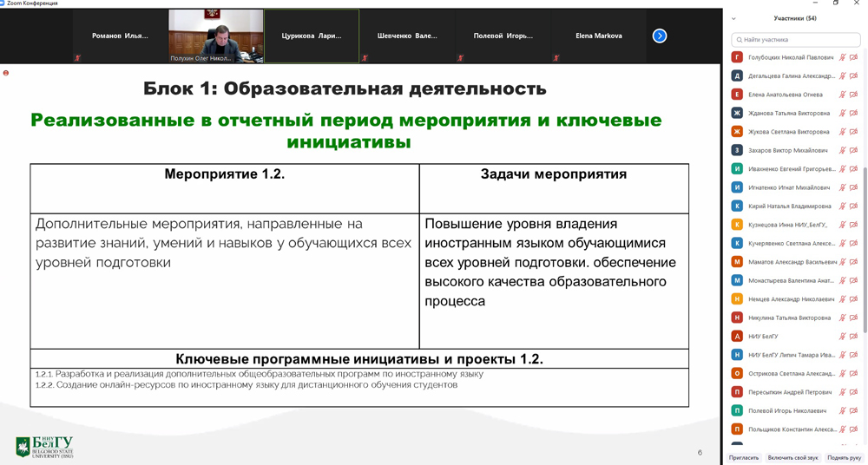Select participant Кирий Наталья Владимировна in list

pyautogui.click(x=789, y=206)
